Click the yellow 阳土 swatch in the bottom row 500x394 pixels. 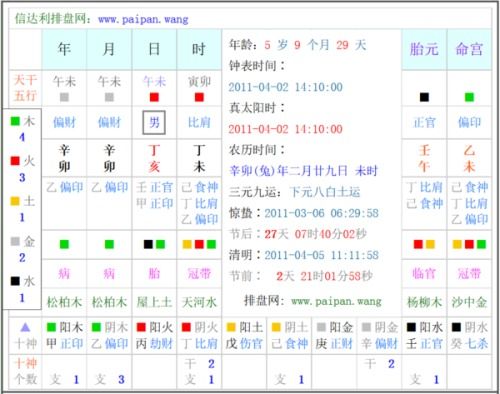231,327
